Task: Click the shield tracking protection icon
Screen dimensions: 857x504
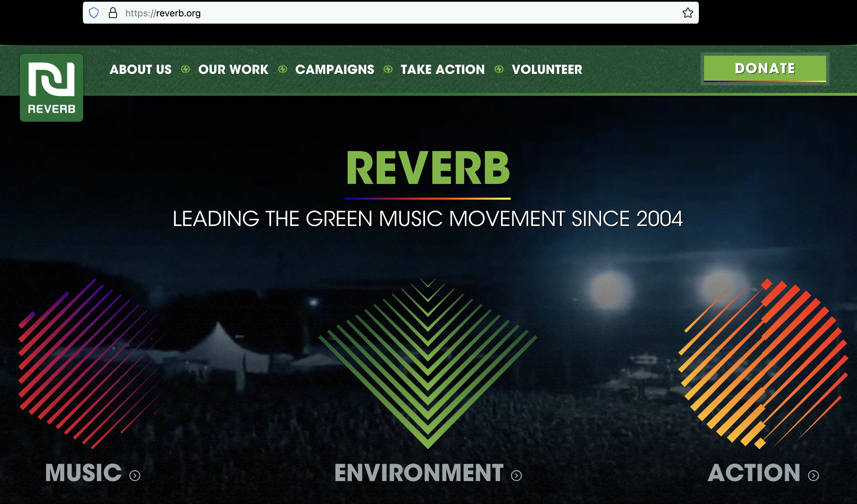Action: click(94, 13)
